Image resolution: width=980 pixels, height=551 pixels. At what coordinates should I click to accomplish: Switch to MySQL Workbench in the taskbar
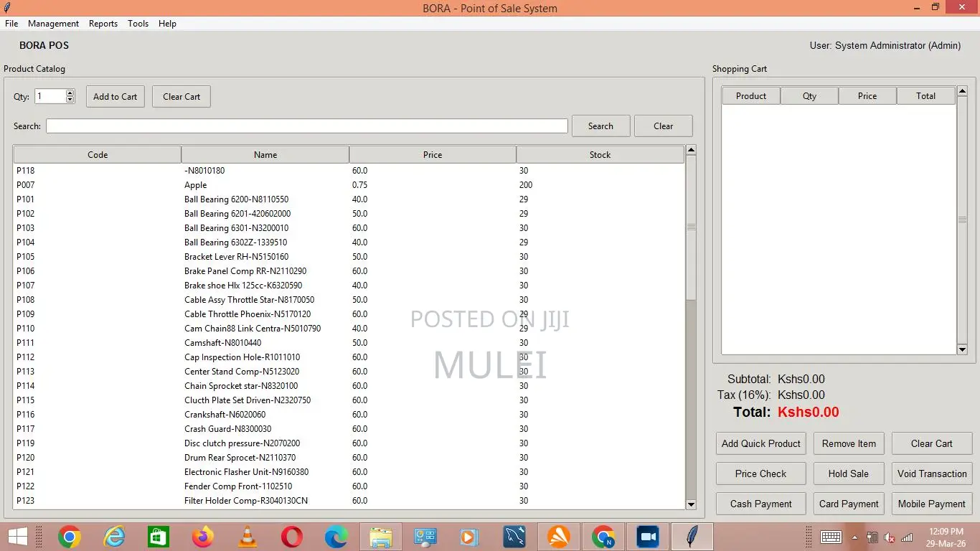[514, 537]
